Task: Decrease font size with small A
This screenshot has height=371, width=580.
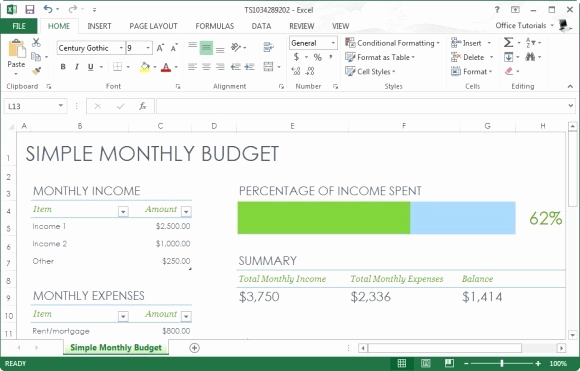Action: (174, 48)
